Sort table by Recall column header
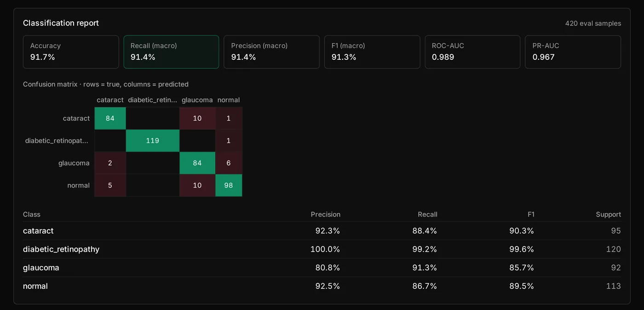The image size is (644, 310). pyautogui.click(x=427, y=214)
